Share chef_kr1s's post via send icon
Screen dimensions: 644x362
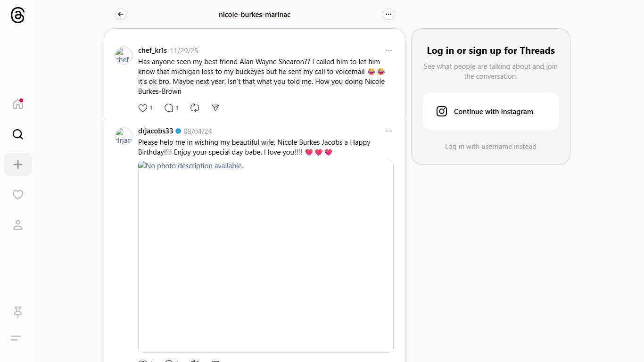click(x=215, y=108)
